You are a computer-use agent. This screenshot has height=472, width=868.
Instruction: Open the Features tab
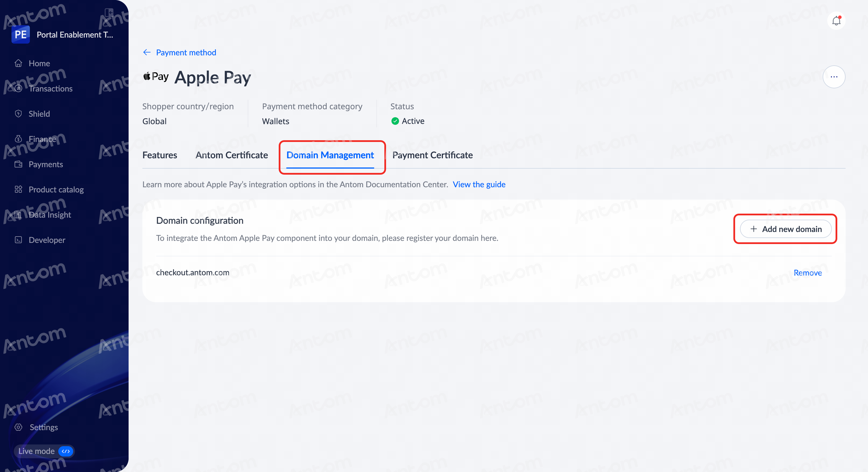coord(160,155)
